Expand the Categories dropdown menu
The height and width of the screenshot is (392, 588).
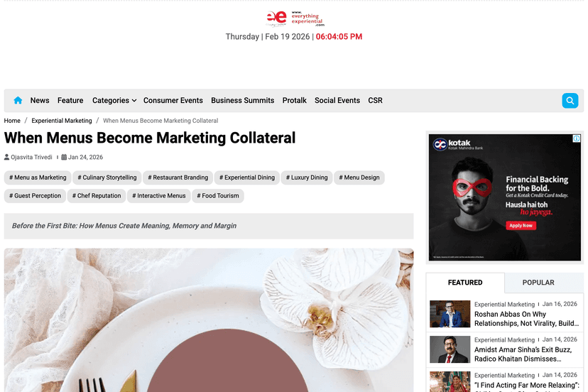(114, 100)
